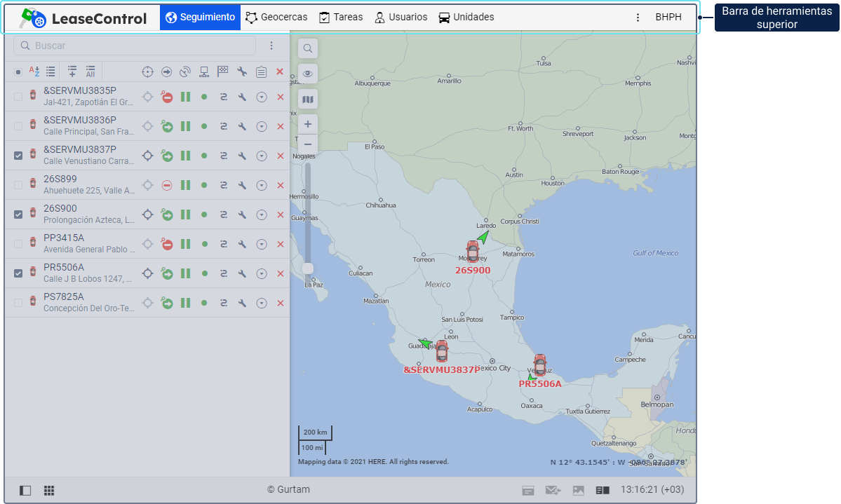Click the red X in the list header
The height and width of the screenshot is (504, 841).
[280, 71]
